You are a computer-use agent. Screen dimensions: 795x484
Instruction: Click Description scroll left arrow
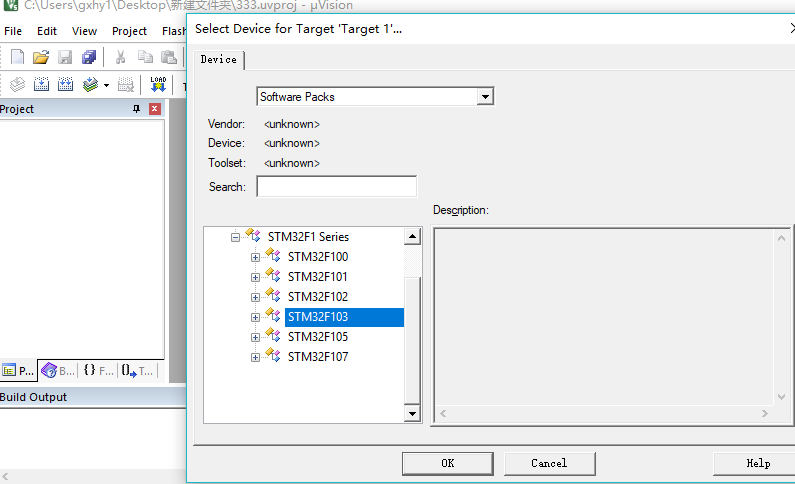coord(443,414)
